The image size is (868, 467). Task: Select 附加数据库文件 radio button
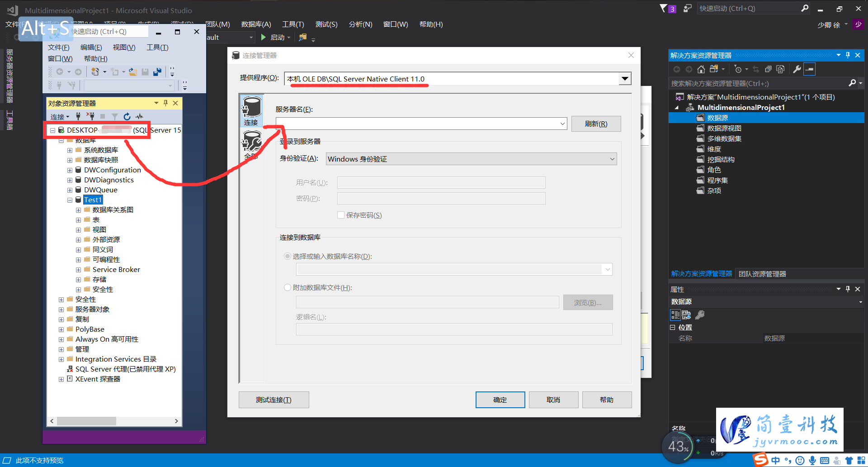(287, 287)
